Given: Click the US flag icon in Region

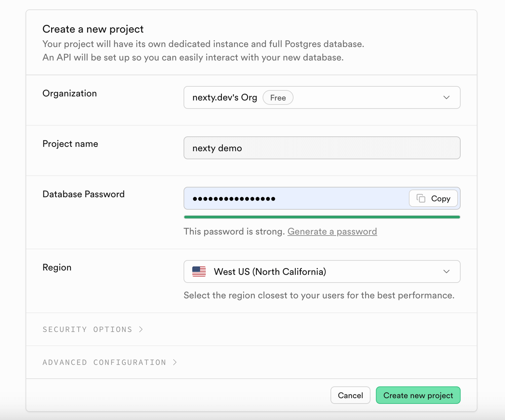Looking at the screenshot, I should pyautogui.click(x=199, y=271).
